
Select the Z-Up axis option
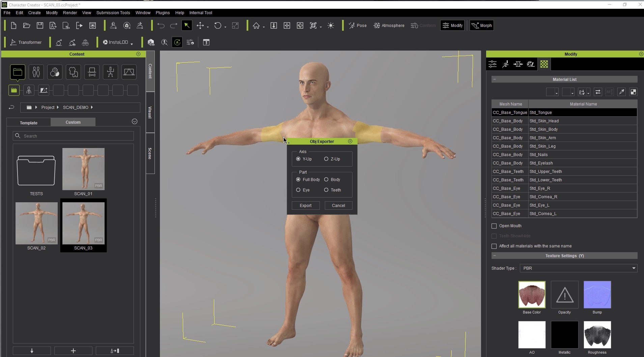pyautogui.click(x=332, y=159)
